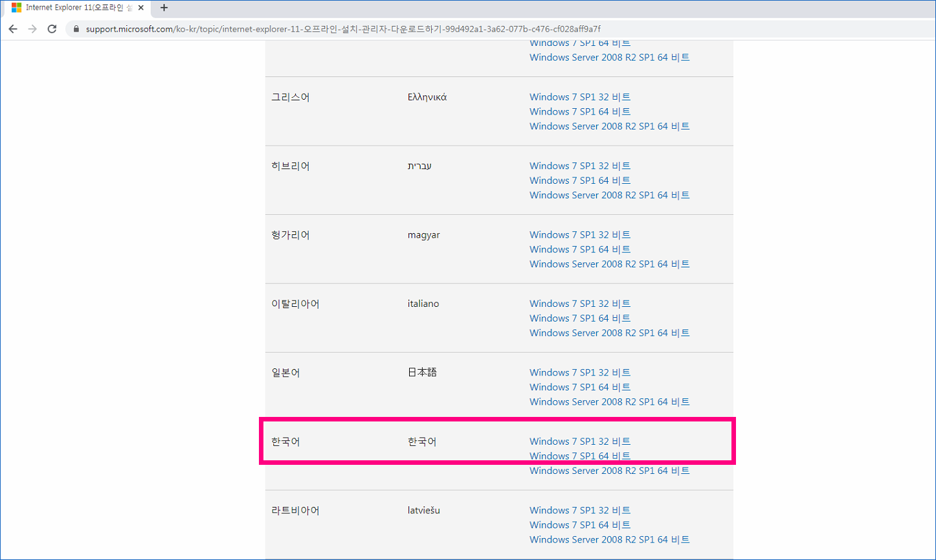Open magyar Windows Server 2008 R2 link

[x=610, y=264]
